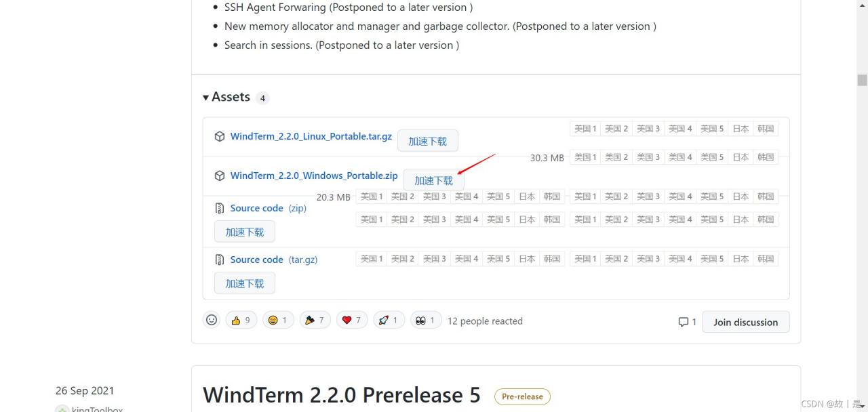Download WindTerm_2.2.0_Windows_Portable.zip
This screenshot has width=868, height=412.
pyautogui.click(x=314, y=176)
